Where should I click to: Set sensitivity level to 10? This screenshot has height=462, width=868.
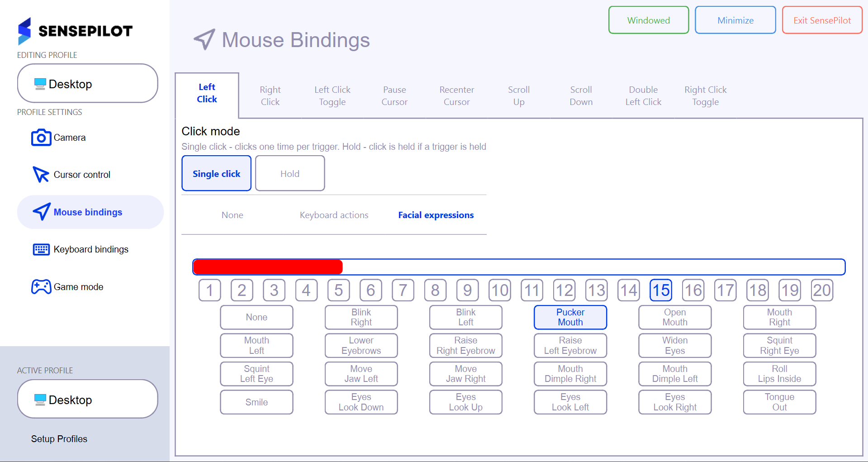499,290
